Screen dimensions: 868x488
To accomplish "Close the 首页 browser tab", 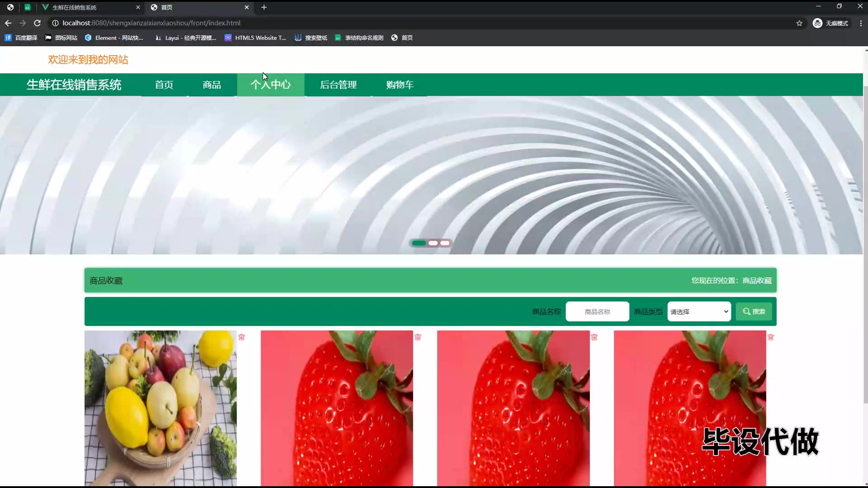I will (x=246, y=7).
